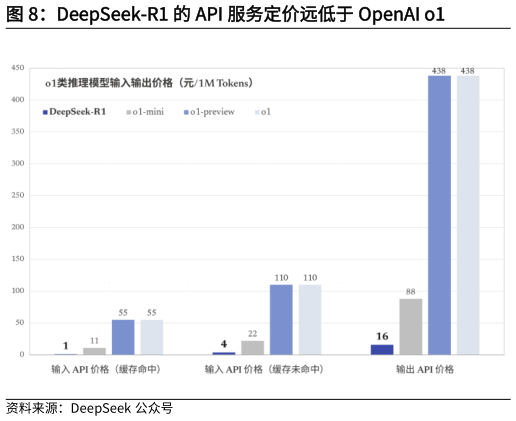Screen dimensions: 516x421
Task: Click the data label '16' above DeepSeek-R1 bar
Action: tap(382, 336)
